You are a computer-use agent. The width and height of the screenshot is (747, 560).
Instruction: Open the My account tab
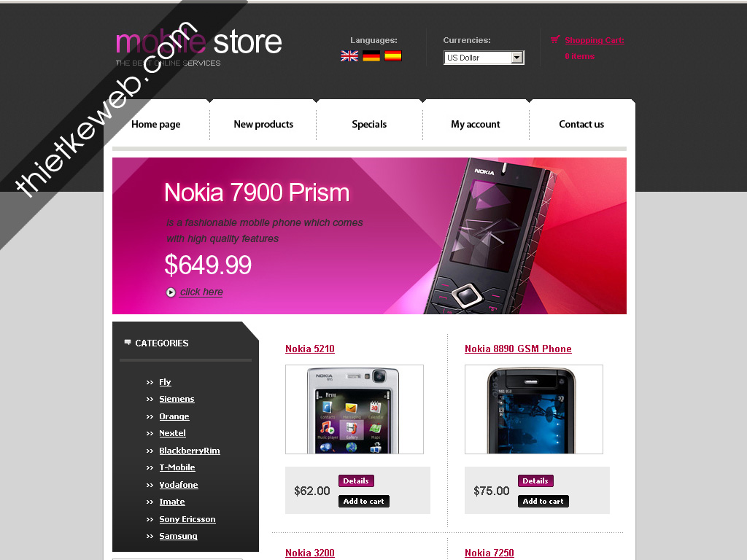coord(476,124)
